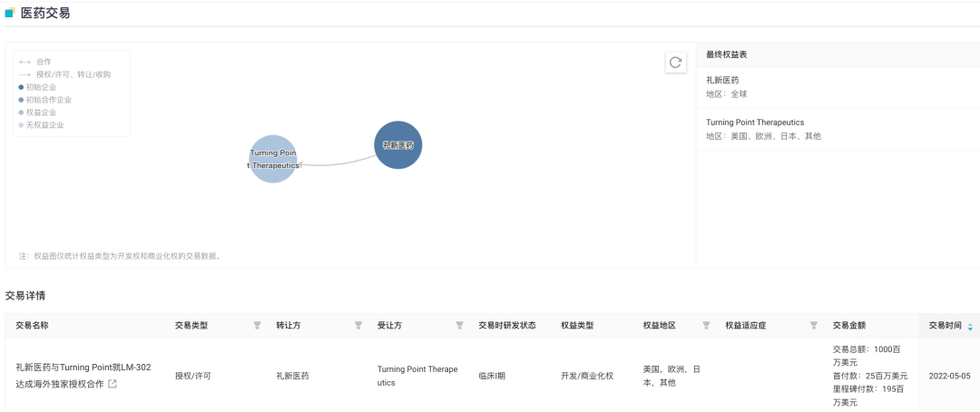Toggle 授权/许可、转让/收购 legend entry
Image resolution: width=980 pixels, height=412 pixels.
click(65, 74)
